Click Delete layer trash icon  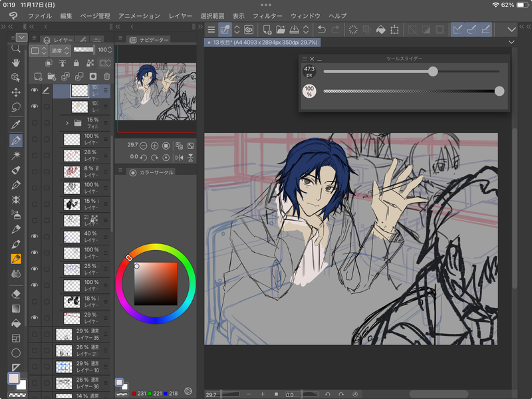point(106,76)
